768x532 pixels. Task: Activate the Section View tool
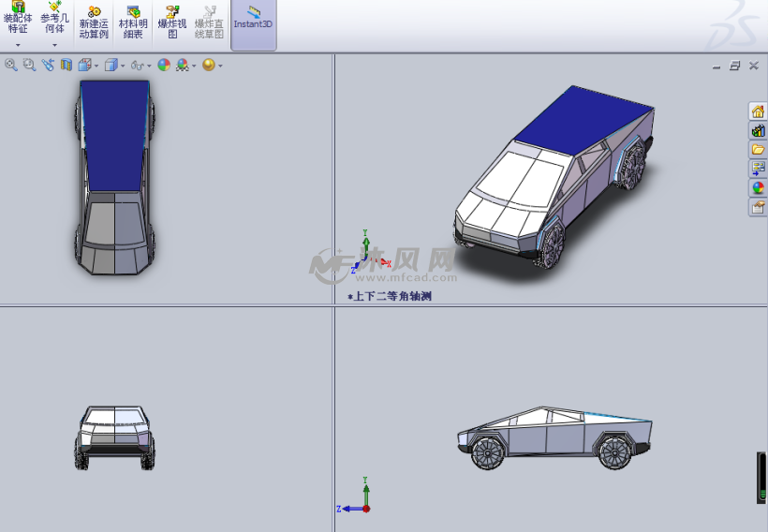66,65
